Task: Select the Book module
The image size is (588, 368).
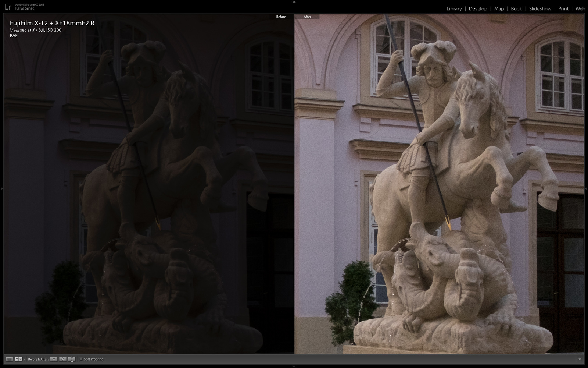Action: click(x=516, y=8)
